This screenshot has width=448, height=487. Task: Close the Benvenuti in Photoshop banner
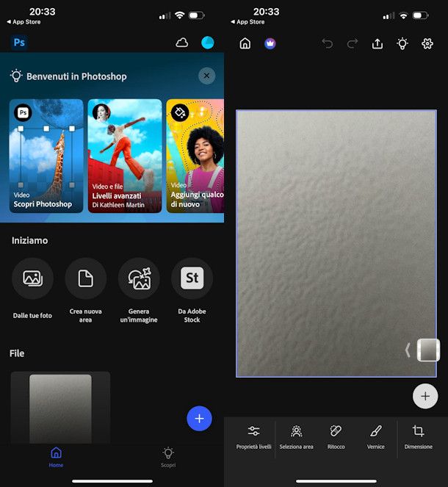(x=206, y=76)
